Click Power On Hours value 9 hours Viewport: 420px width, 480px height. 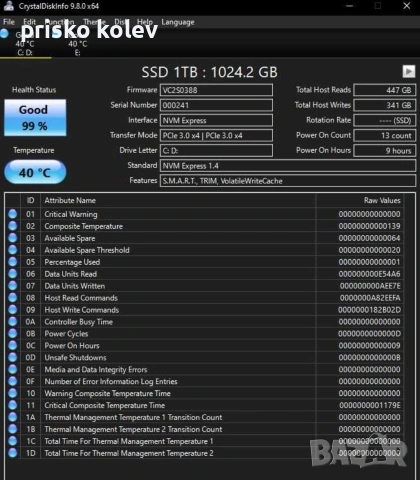(385, 151)
